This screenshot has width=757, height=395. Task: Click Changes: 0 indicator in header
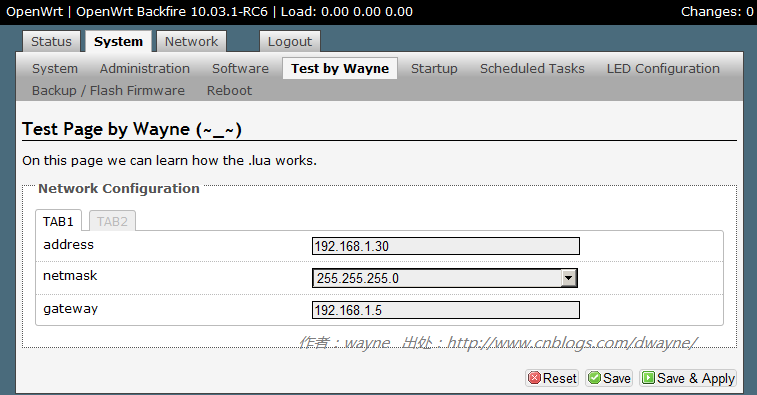tap(717, 12)
